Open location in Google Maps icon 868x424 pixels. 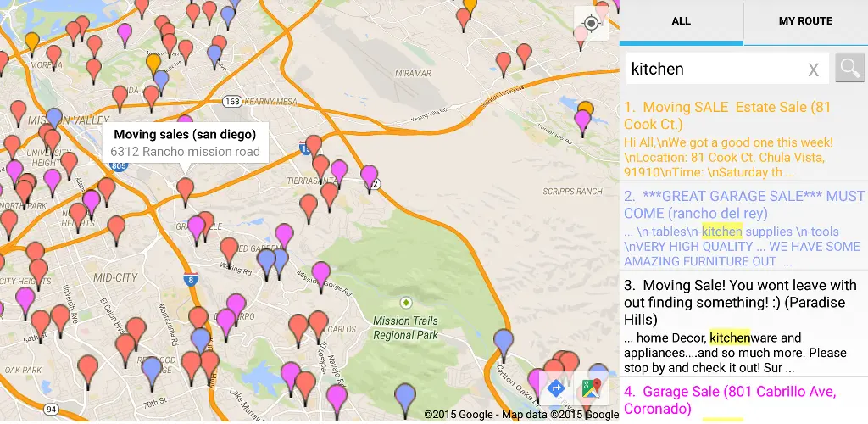(x=591, y=388)
